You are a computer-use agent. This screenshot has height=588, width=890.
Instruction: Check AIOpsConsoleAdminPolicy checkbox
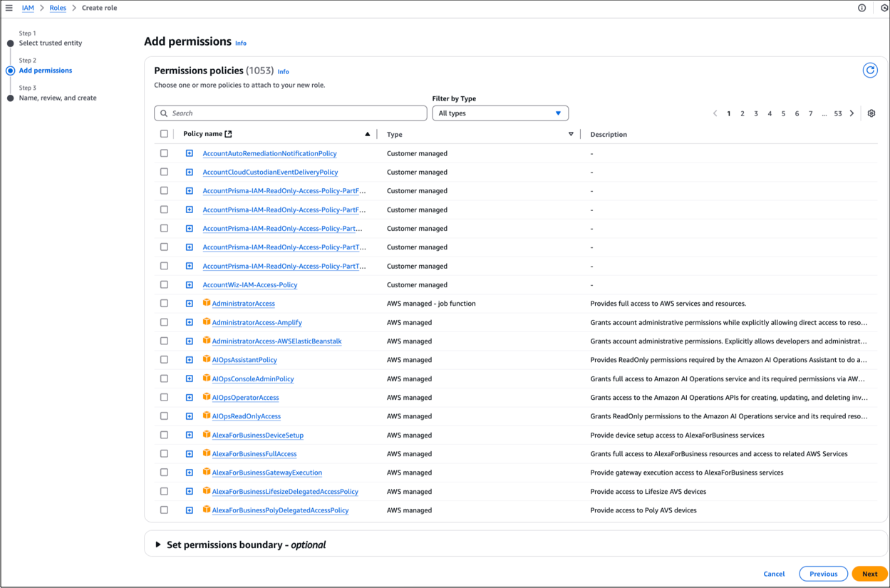click(164, 378)
